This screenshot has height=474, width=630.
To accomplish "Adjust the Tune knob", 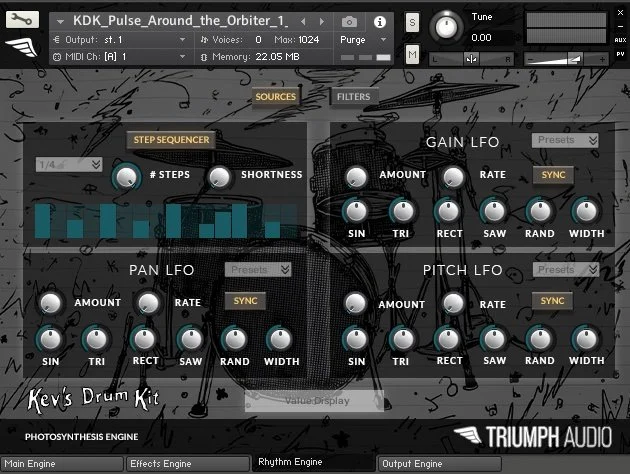I will (x=446, y=27).
